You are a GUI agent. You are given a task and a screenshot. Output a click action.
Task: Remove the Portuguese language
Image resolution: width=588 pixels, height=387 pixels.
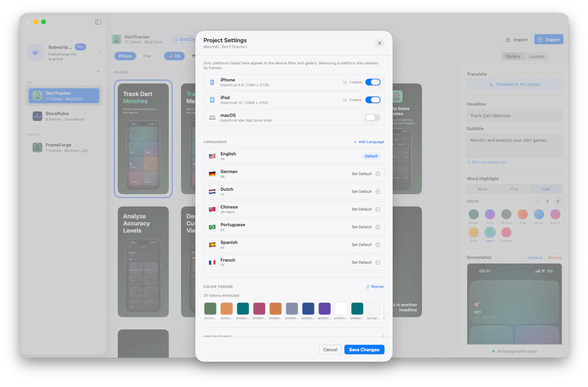point(378,227)
